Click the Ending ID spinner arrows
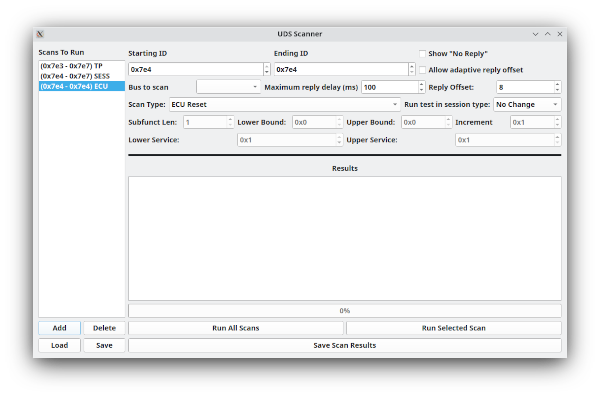The image size is (600, 397). pyautogui.click(x=412, y=69)
